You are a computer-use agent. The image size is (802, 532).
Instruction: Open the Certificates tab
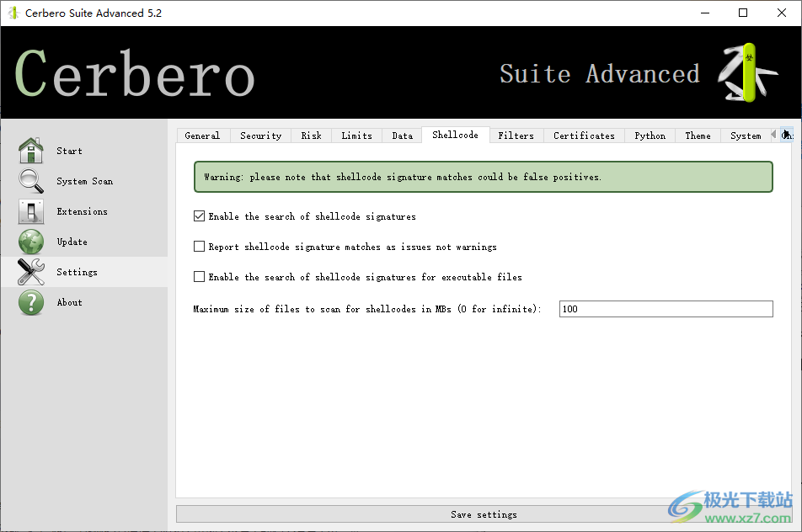point(584,136)
